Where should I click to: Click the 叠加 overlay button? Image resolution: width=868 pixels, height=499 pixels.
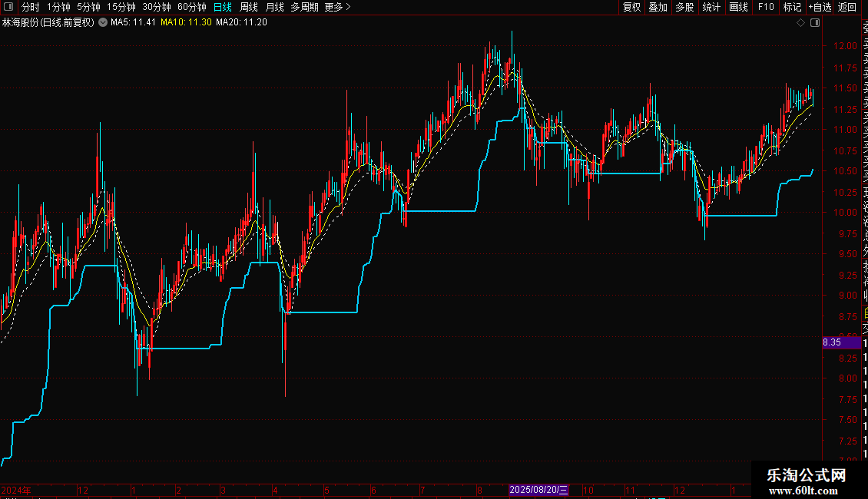click(658, 7)
